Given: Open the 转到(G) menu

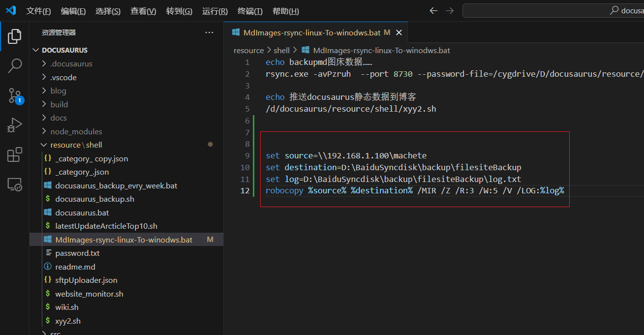Looking at the screenshot, I should [x=179, y=11].
